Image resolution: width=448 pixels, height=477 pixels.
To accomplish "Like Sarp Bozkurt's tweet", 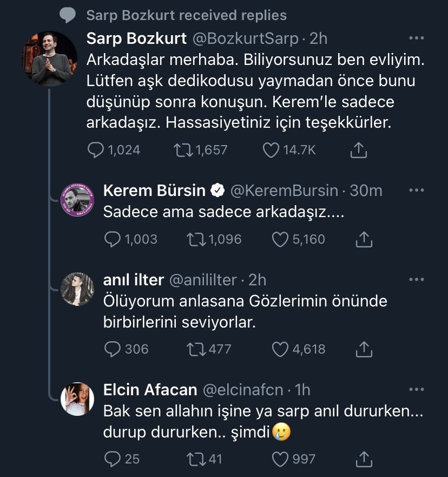I will pyautogui.click(x=271, y=150).
